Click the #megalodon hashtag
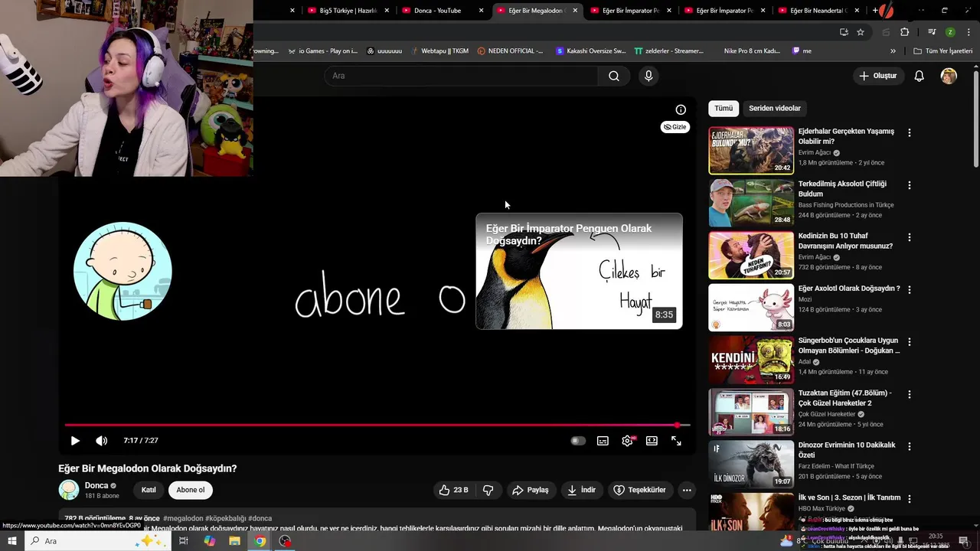This screenshot has width=980, height=551. pos(183,518)
